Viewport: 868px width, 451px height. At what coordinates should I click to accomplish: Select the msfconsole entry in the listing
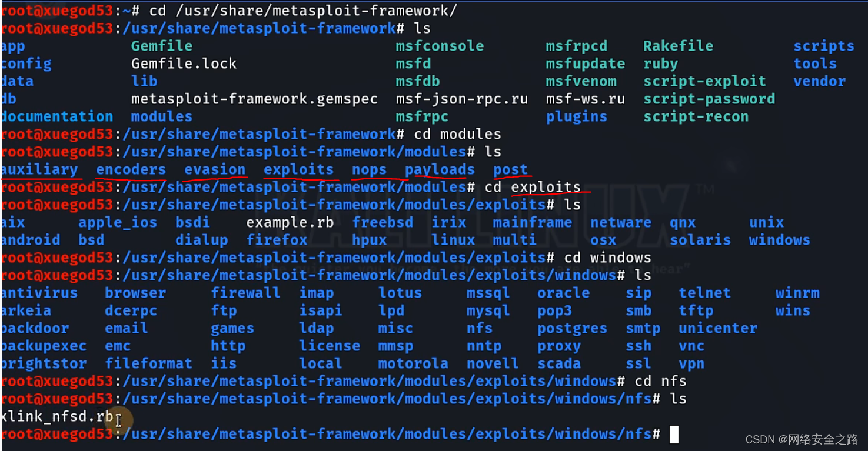coord(440,45)
